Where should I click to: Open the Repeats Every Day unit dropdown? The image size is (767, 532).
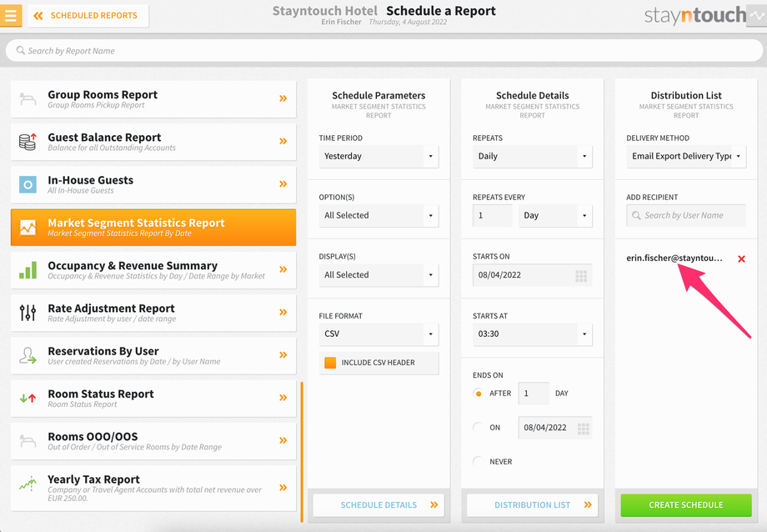point(555,215)
